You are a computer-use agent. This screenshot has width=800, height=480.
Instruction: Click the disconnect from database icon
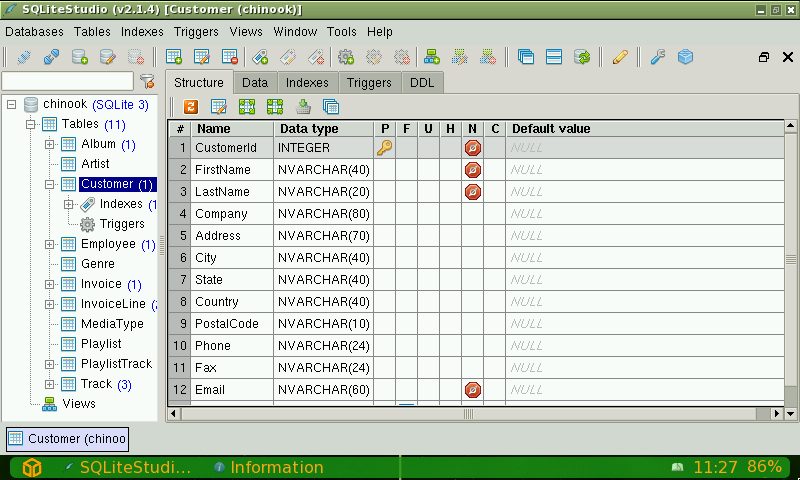coord(51,57)
